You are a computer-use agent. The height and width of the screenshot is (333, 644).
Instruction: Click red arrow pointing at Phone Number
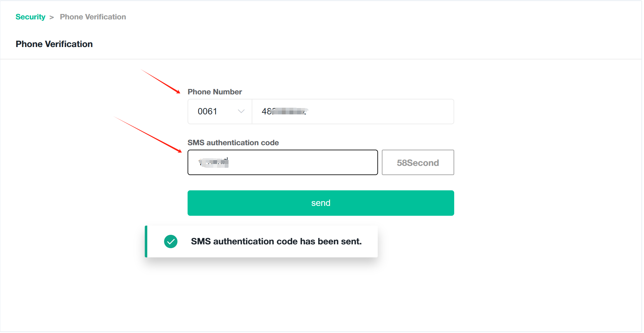(x=161, y=81)
